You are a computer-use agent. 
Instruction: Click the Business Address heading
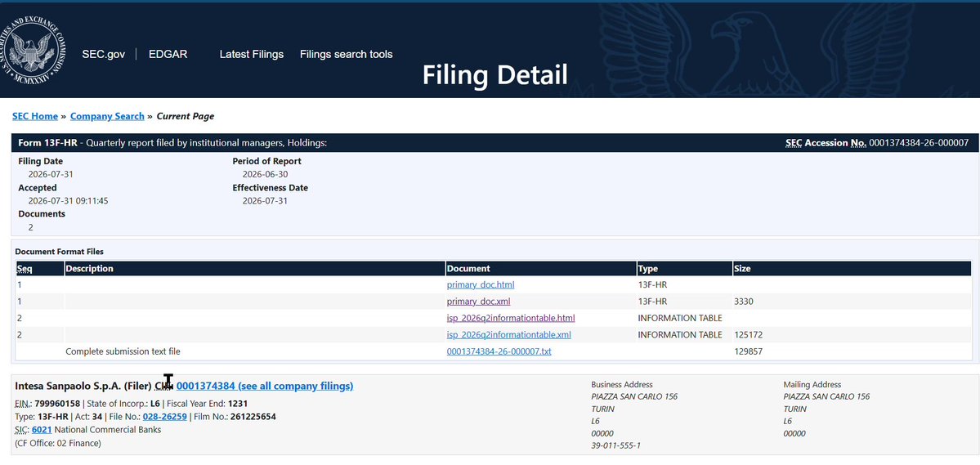click(622, 385)
